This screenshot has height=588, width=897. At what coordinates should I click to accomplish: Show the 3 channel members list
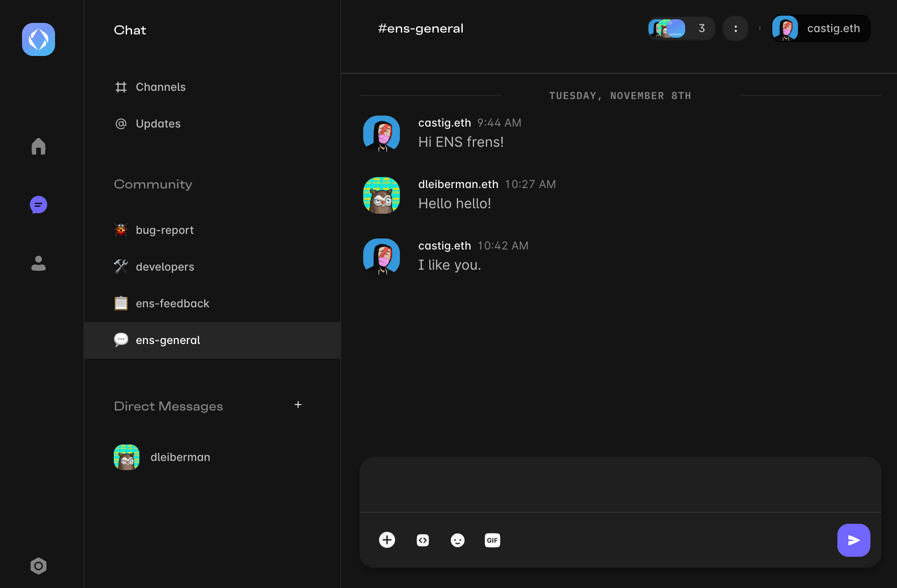[681, 28]
